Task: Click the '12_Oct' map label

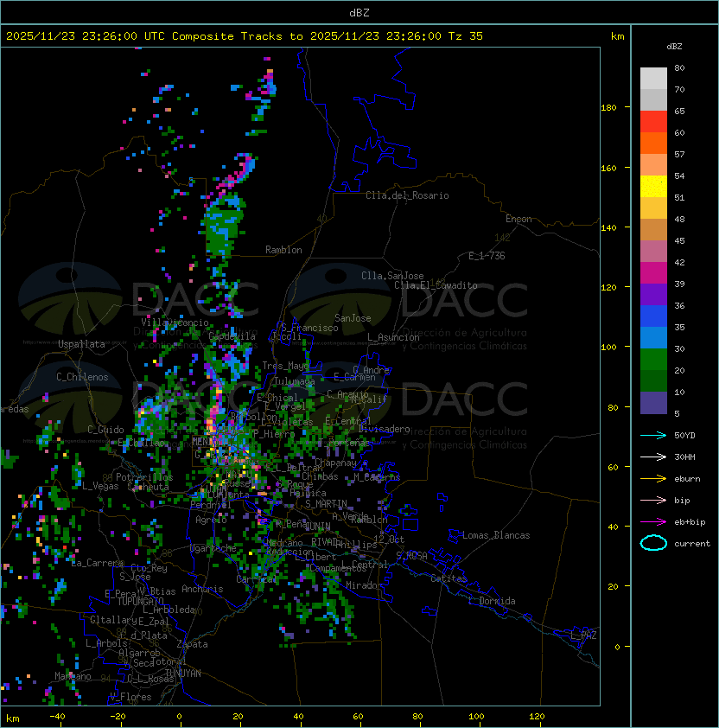Action: pyautogui.click(x=389, y=540)
